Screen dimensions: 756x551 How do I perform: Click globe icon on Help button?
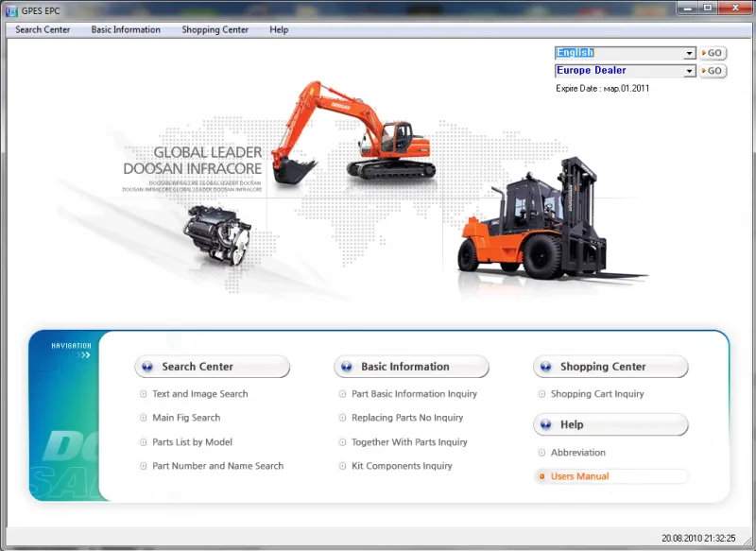pos(546,424)
